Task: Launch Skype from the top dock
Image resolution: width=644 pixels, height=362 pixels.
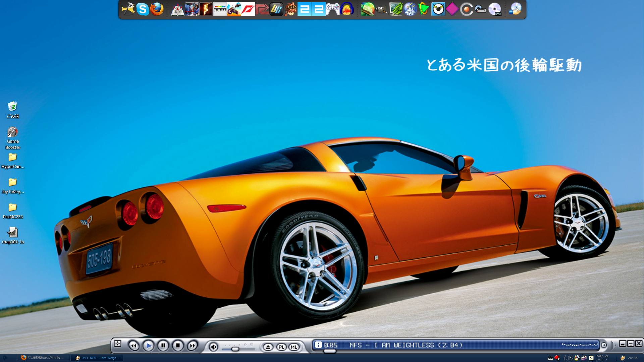Action: [x=143, y=9]
